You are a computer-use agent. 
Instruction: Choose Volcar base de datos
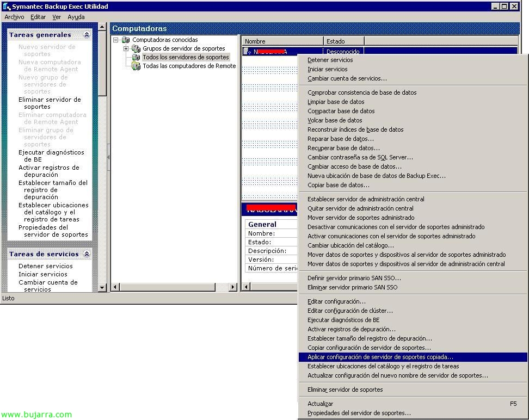pos(413,120)
